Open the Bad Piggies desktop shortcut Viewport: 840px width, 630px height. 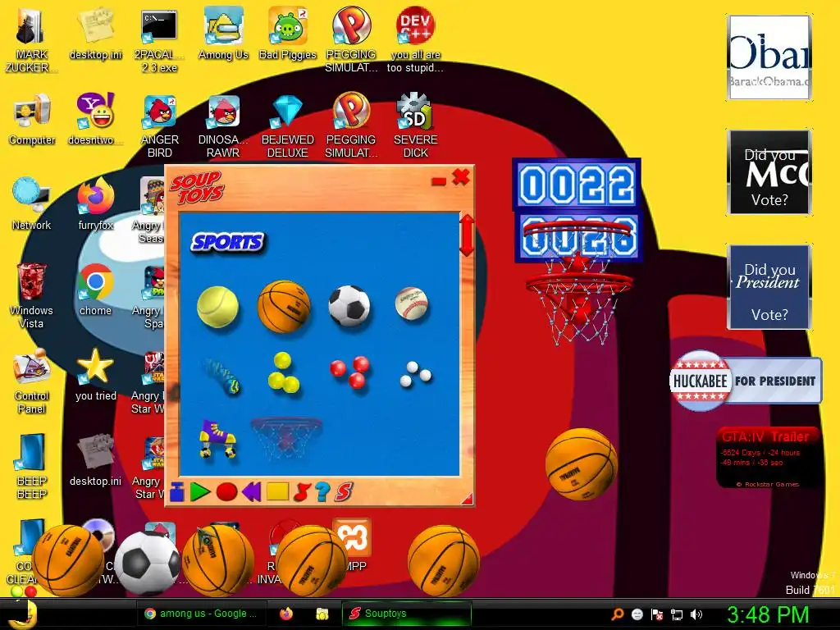[288, 33]
